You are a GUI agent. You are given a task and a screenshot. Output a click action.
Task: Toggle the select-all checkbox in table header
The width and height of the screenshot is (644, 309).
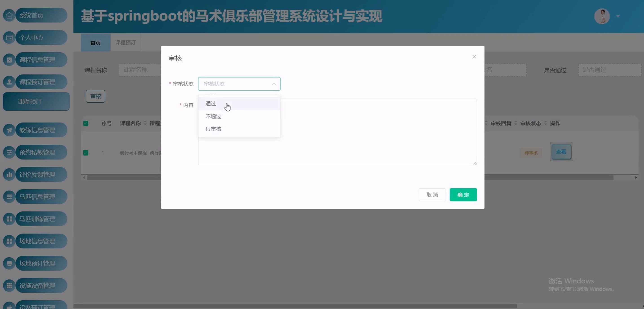pyautogui.click(x=86, y=124)
